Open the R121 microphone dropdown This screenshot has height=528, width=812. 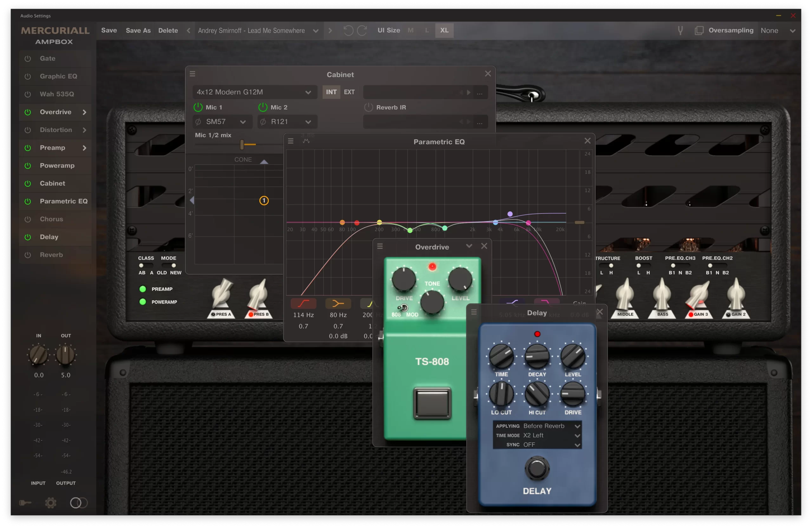[x=288, y=122]
